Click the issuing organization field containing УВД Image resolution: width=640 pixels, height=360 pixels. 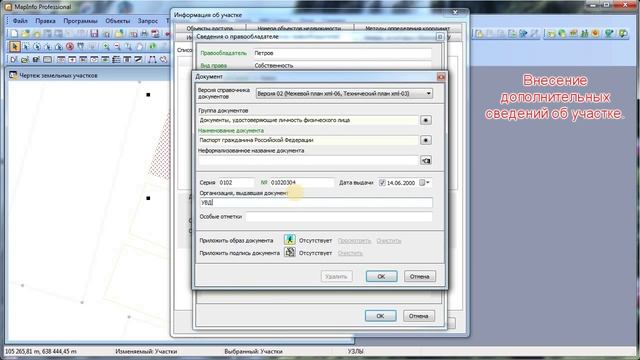click(316, 202)
